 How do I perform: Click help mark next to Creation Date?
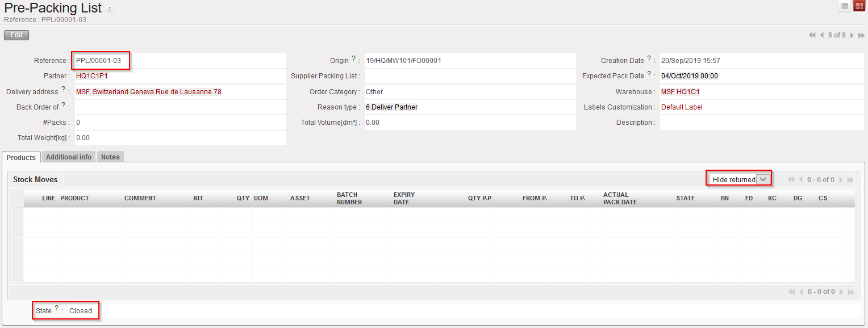(649, 58)
